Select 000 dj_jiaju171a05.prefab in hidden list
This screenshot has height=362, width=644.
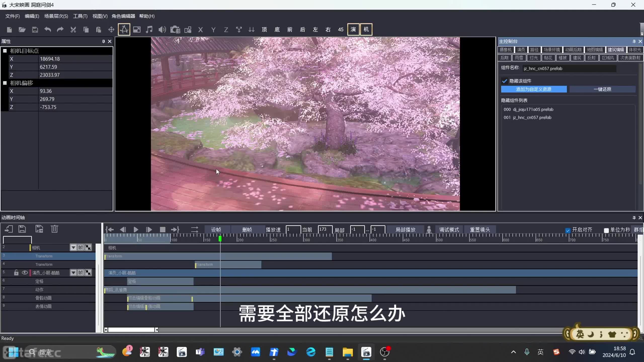click(x=529, y=109)
